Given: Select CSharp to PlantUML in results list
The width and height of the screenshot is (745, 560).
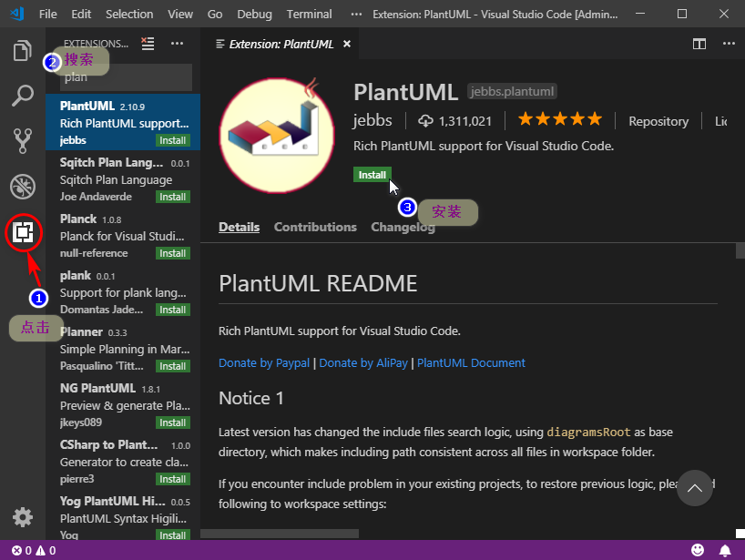Looking at the screenshot, I should pyautogui.click(x=123, y=462).
